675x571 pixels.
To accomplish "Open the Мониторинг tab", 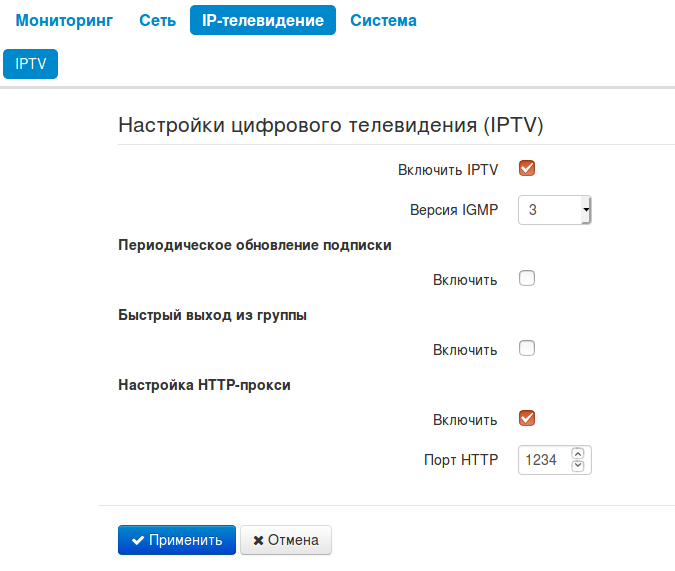I will pos(65,20).
